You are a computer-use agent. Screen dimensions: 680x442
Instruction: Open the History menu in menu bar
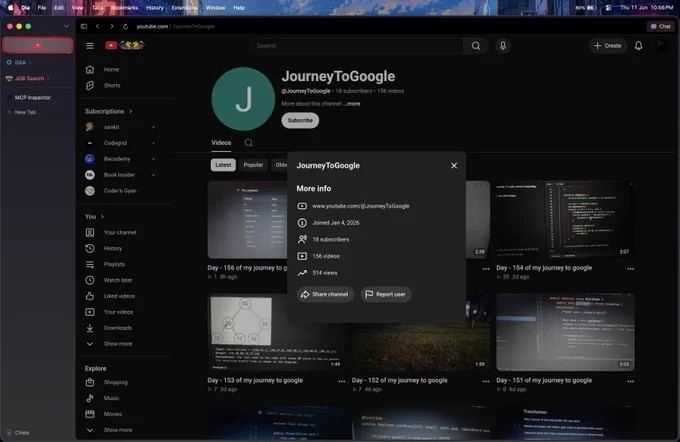pyautogui.click(x=154, y=8)
